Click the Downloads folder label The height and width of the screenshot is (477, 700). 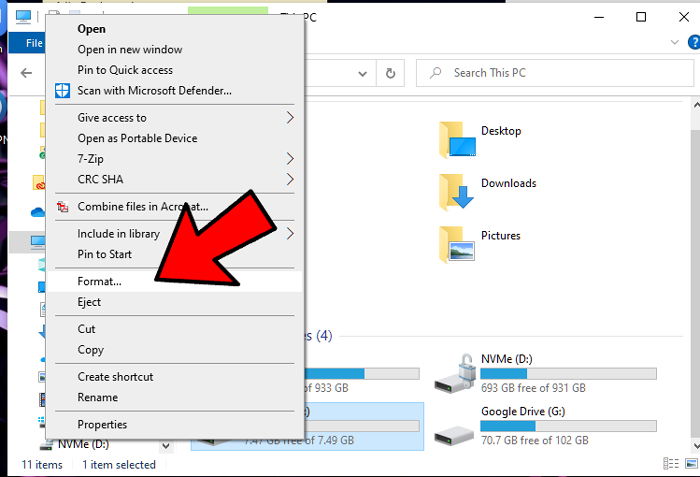[508, 183]
